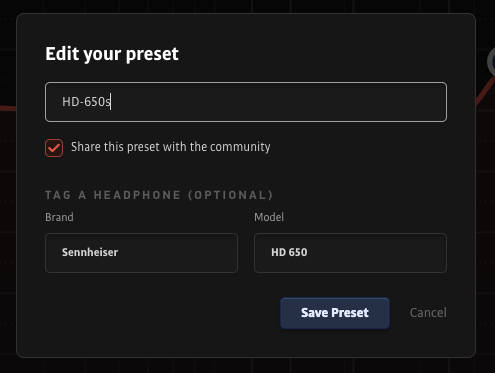
Task: Click the 'Brand' field label
Action: 59,217
